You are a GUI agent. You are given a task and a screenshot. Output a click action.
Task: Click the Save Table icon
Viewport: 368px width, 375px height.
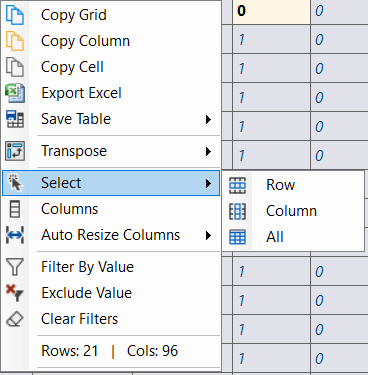(15, 119)
